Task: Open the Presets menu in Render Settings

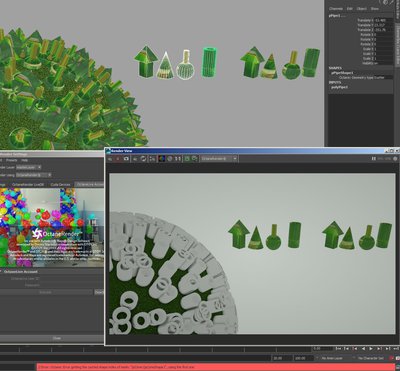Action: coord(12,160)
